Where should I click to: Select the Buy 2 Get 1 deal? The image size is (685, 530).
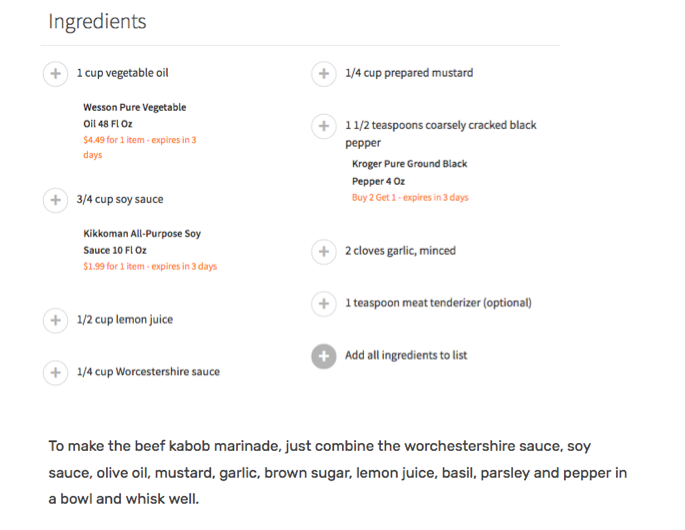tap(410, 198)
